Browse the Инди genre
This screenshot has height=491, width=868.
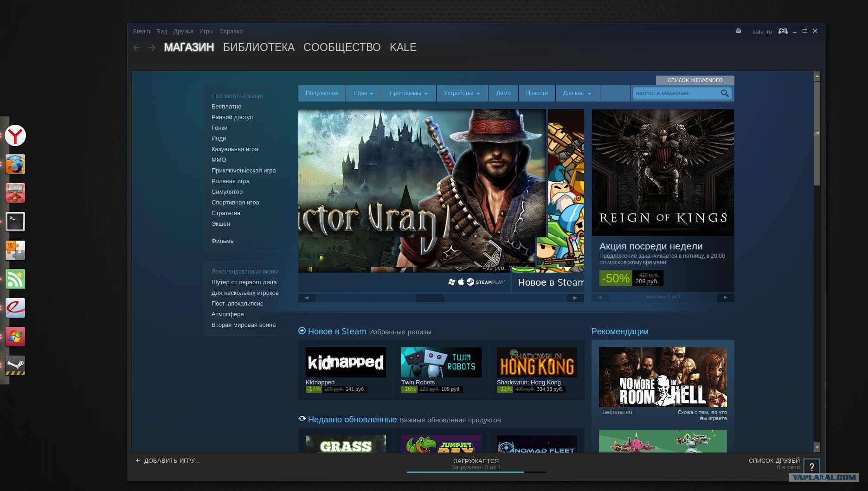(x=219, y=138)
